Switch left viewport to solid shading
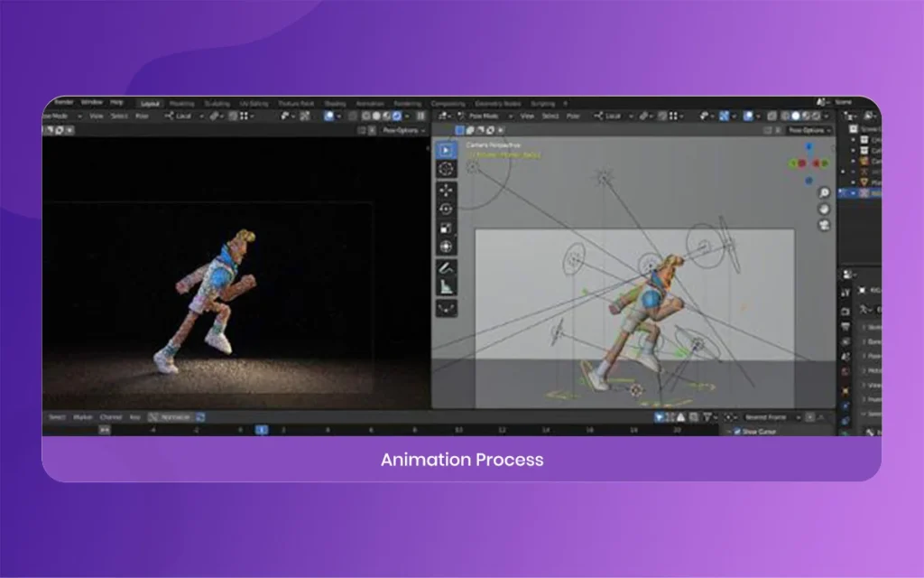Image resolution: width=924 pixels, height=578 pixels. click(x=376, y=117)
